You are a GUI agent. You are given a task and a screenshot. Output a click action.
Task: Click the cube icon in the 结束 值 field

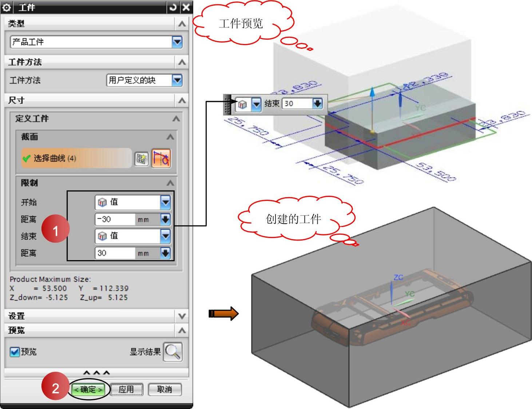click(103, 236)
